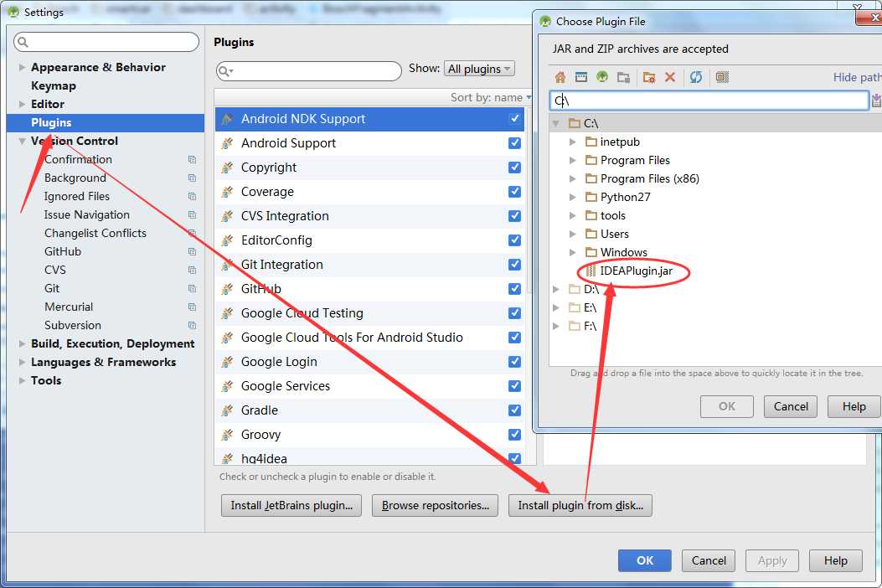Click the magnifier in Settings search box
The height and width of the screenshot is (588, 882).
[23, 42]
